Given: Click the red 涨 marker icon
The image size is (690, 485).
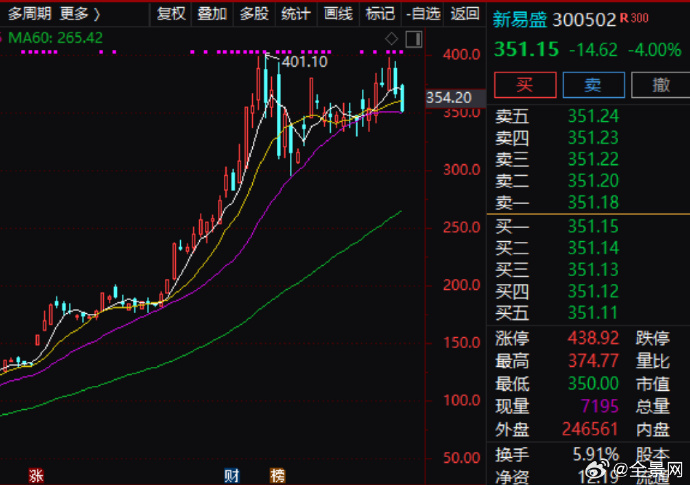Looking at the screenshot, I should click(x=36, y=475).
